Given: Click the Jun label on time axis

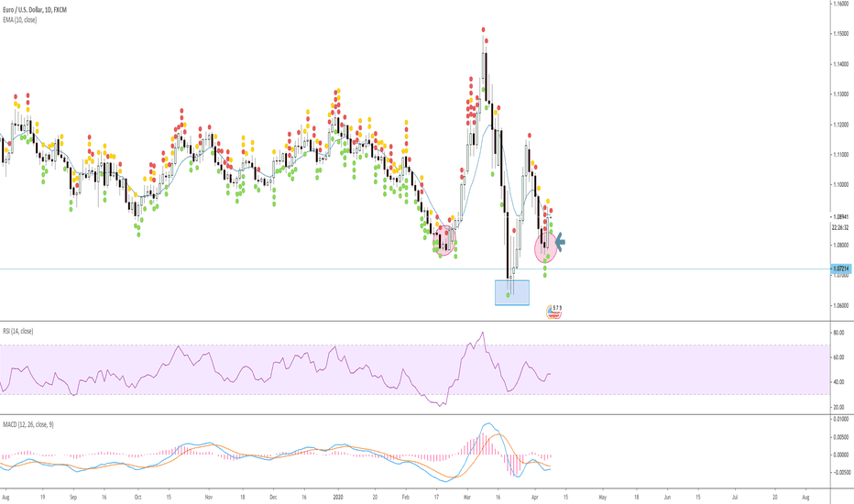Looking at the screenshot, I should 667,498.
